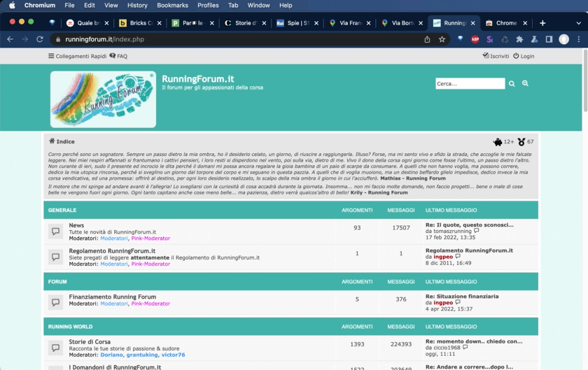This screenshot has height=370, width=588.
Task: Open Regolamento RunningForum.it forum
Action: tap(112, 251)
